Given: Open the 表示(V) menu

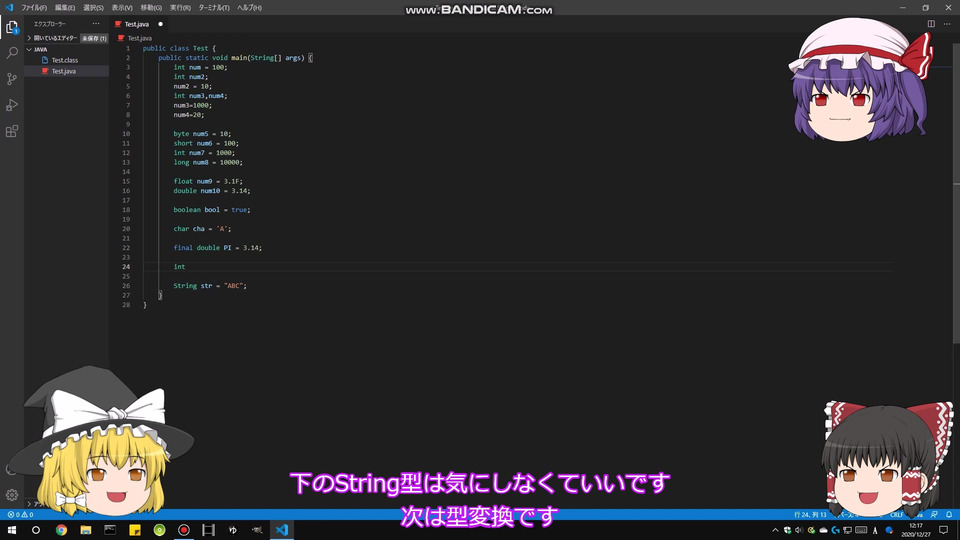Looking at the screenshot, I should pos(122,7).
